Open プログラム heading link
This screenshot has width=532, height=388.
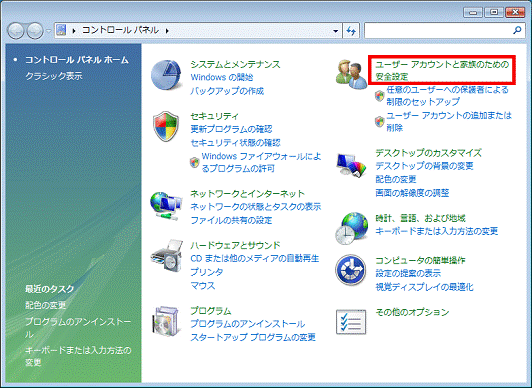tap(211, 311)
